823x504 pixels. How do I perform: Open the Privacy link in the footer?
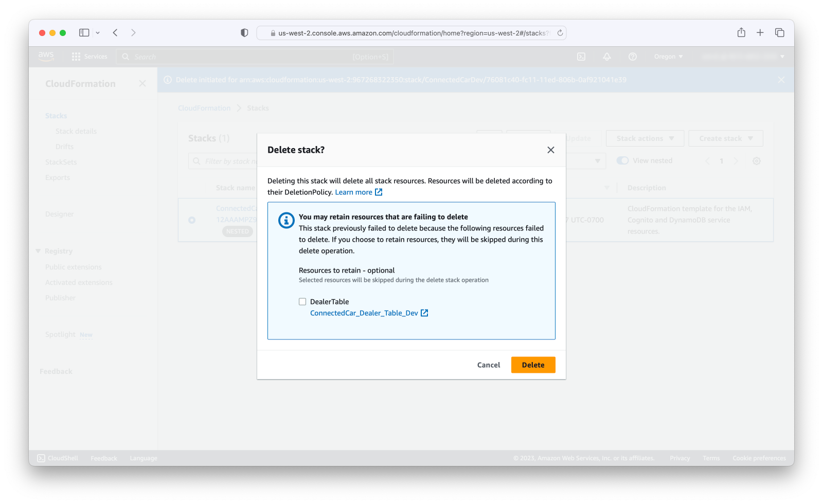(680, 458)
